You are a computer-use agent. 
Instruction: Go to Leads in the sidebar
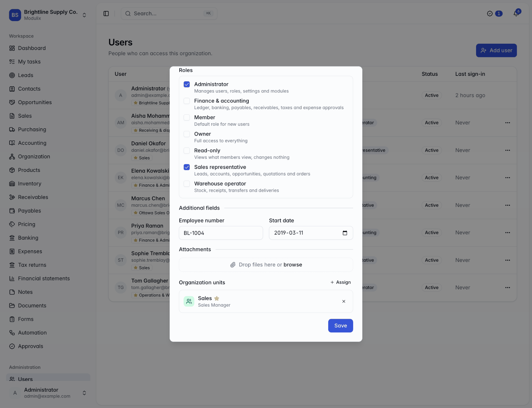[x=48, y=75]
